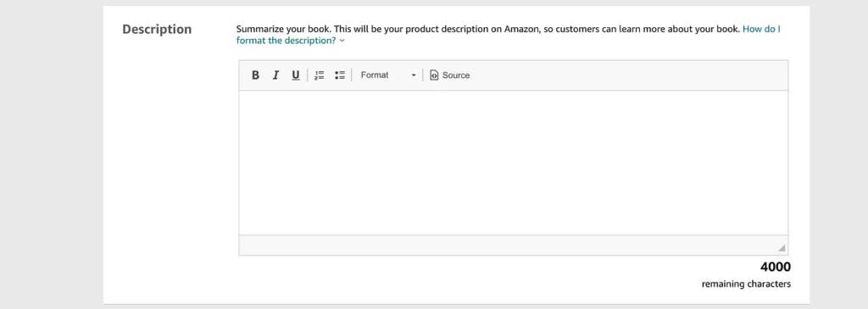Viewport: 868px width, 309px height.
Task: Insert a numbered list
Action: [x=319, y=75]
